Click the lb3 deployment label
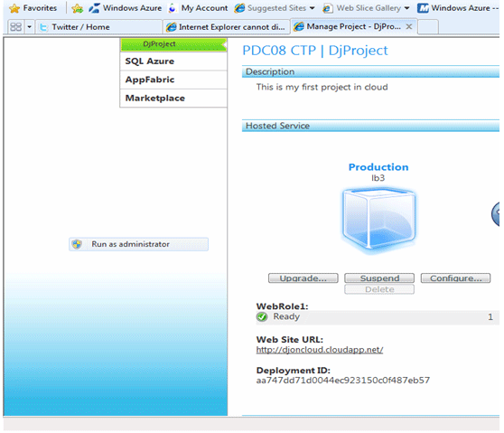The height and width of the screenshot is (433, 504). click(378, 178)
